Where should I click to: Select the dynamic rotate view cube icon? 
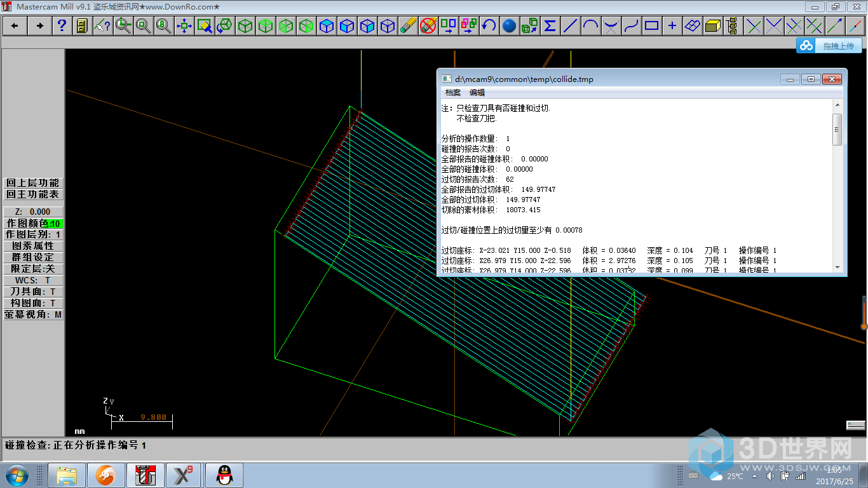click(224, 26)
